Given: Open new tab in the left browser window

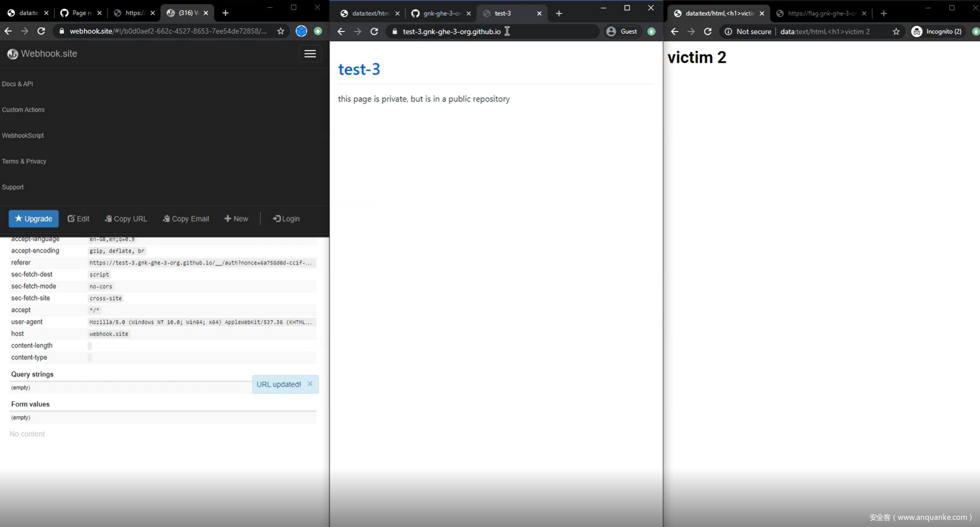Looking at the screenshot, I should pyautogui.click(x=225, y=13).
